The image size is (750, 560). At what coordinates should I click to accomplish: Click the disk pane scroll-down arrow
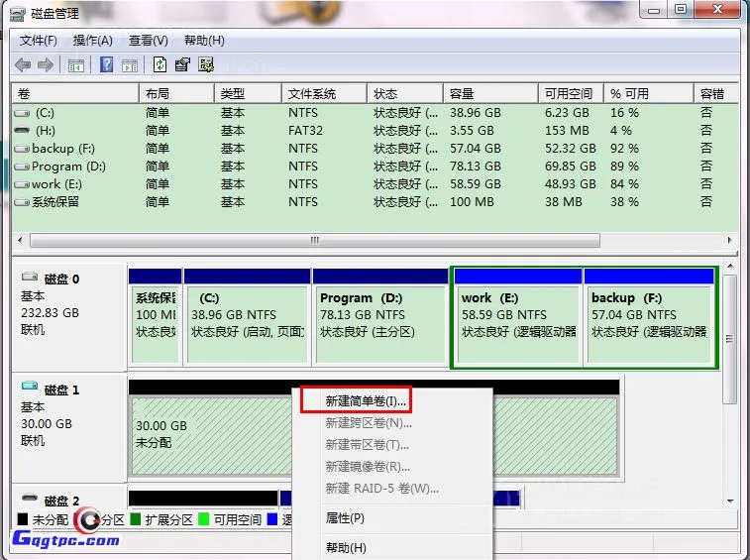point(730,502)
